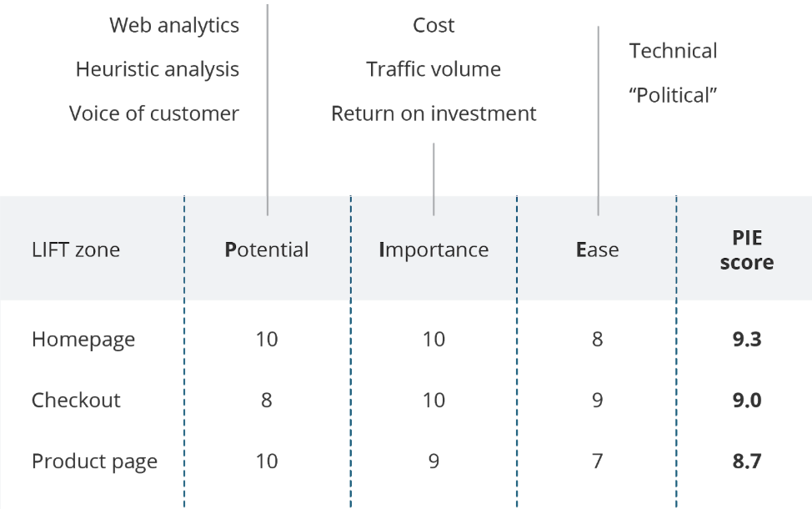This screenshot has width=812, height=509.
Task: Click the "Ease" column header
Action: click(598, 249)
